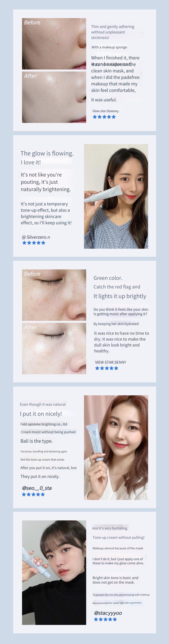
Task: Open the first After cheek skin photo
Action: [54, 97]
